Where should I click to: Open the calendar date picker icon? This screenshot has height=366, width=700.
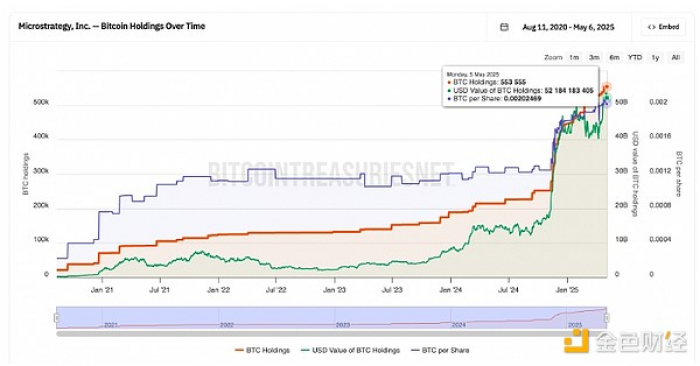[504, 27]
